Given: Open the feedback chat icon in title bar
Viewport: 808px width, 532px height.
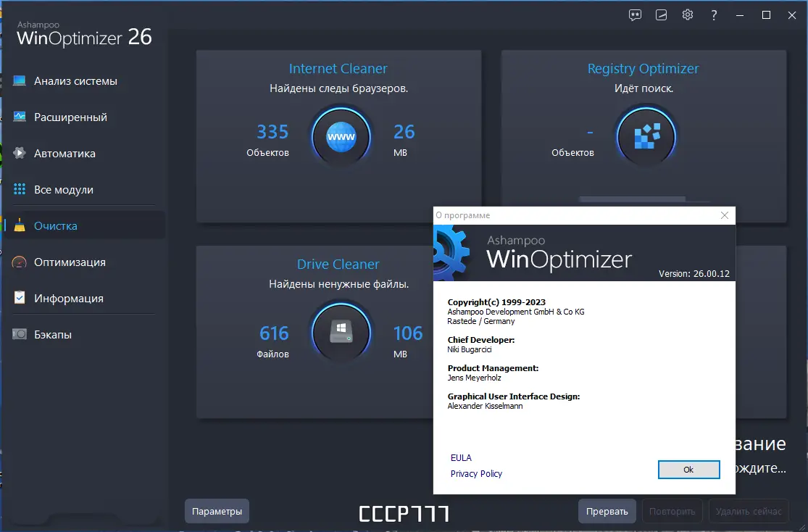Looking at the screenshot, I should click(x=636, y=15).
